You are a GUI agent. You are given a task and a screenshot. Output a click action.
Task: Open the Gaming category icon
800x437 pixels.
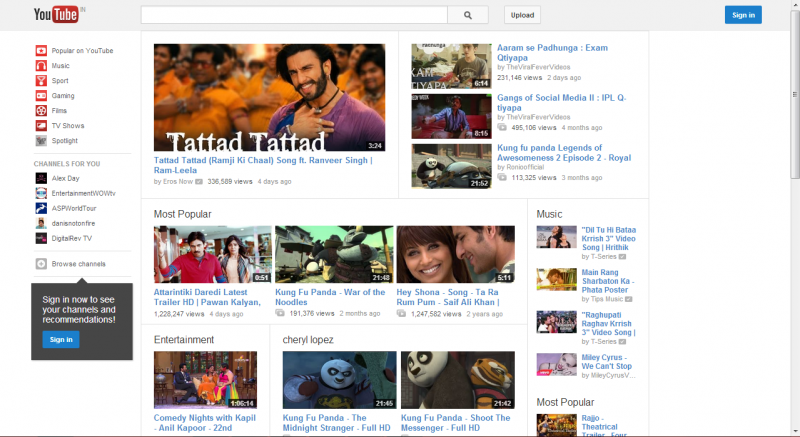click(x=41, y=96)
